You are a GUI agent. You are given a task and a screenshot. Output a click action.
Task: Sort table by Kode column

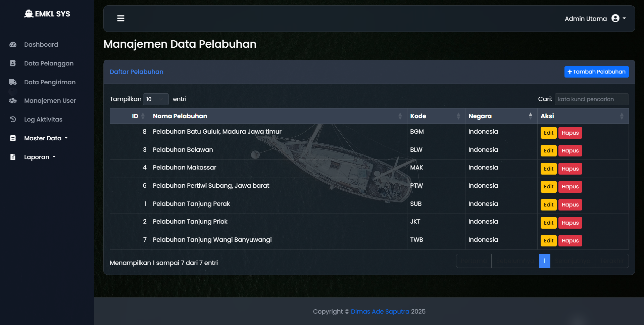click(x=418, y=116)
